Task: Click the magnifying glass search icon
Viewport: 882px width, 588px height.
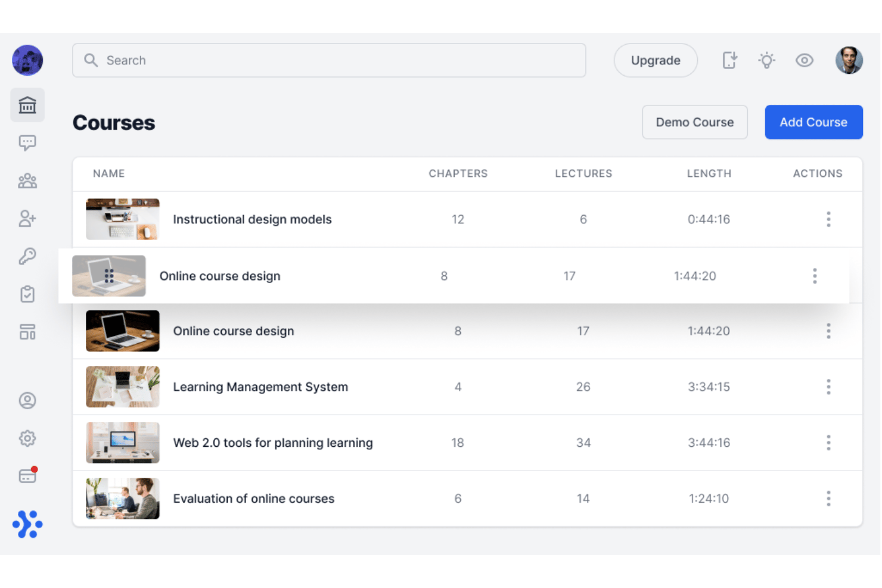Action: (x=91, y=60)
